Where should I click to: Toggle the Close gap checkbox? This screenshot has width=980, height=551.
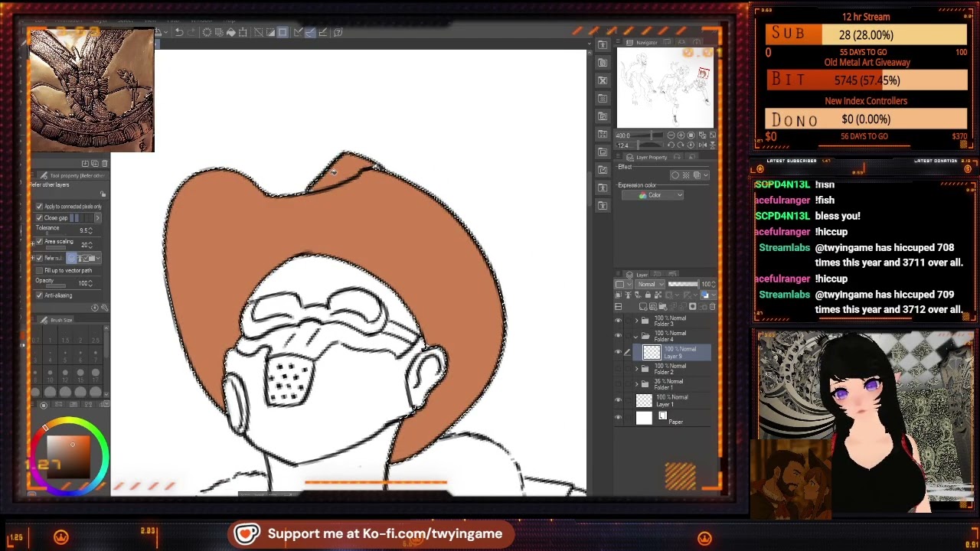point(39,218)
